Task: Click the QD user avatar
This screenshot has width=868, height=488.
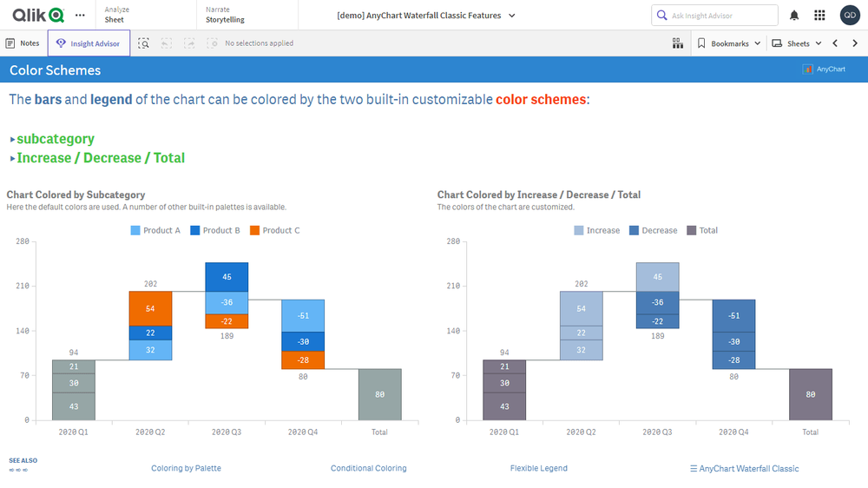Action: 850,16
